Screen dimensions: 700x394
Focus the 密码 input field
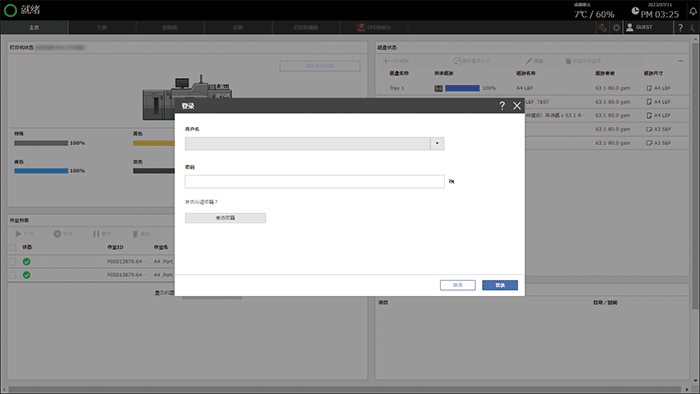click(x=315, y=182)
